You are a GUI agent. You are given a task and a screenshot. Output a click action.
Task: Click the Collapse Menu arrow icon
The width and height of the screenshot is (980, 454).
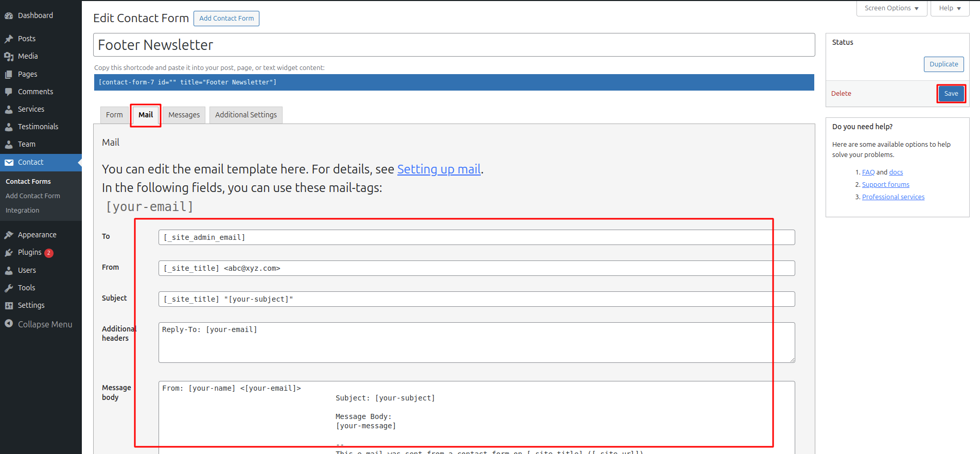point(9,324)
